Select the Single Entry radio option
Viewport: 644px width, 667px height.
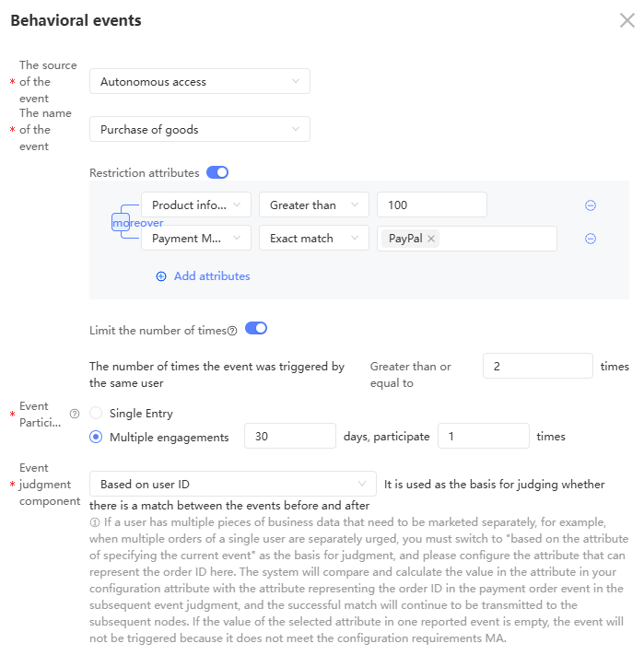click(x=96, y=414)
